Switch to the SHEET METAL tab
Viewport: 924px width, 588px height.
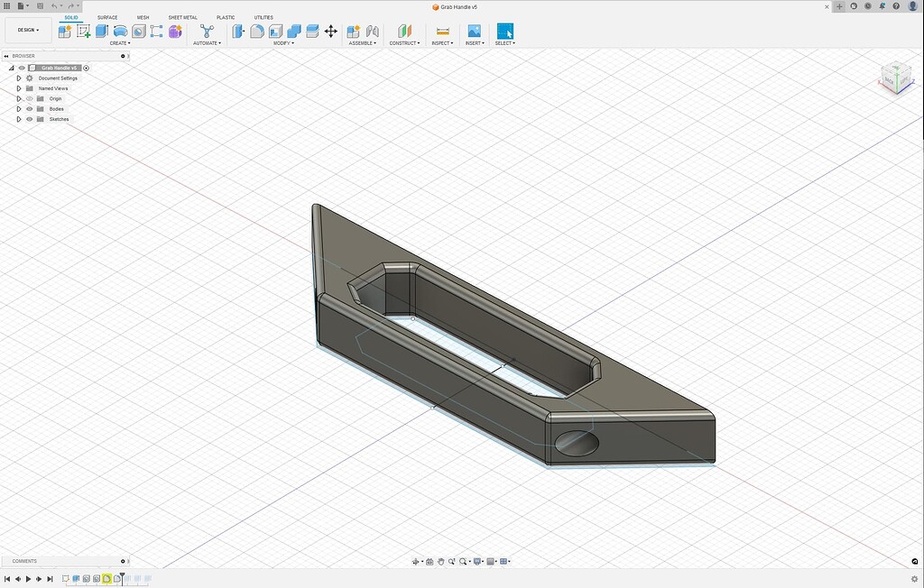click(181, 17)
